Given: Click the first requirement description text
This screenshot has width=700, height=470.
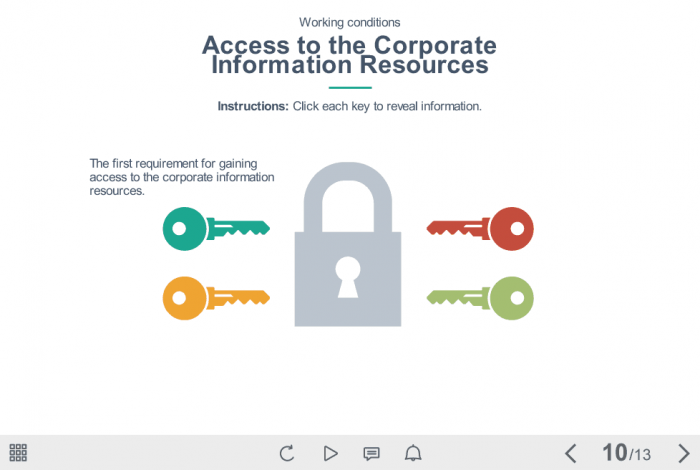Looking at the screenshot, I should [182, 177].
